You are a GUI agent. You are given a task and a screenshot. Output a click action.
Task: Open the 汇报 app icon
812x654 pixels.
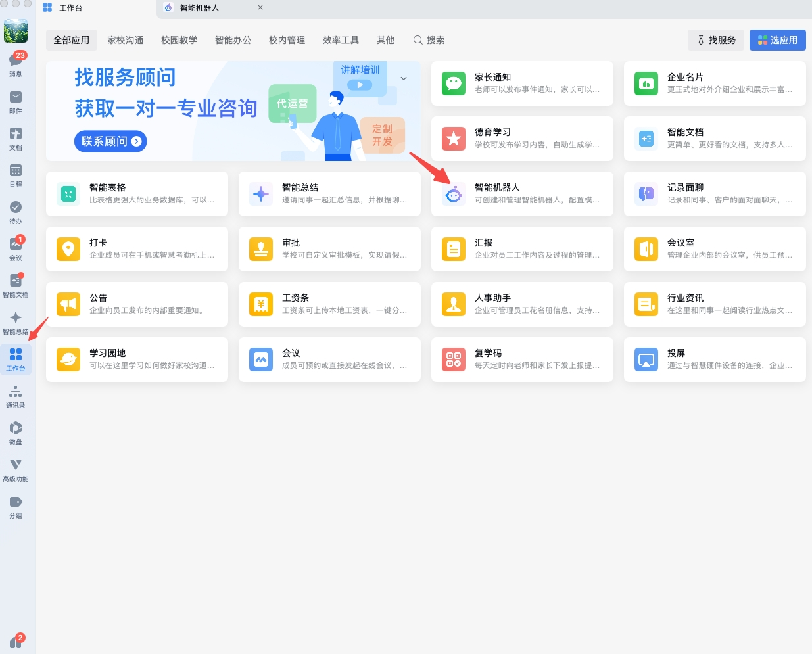point(454,249)
